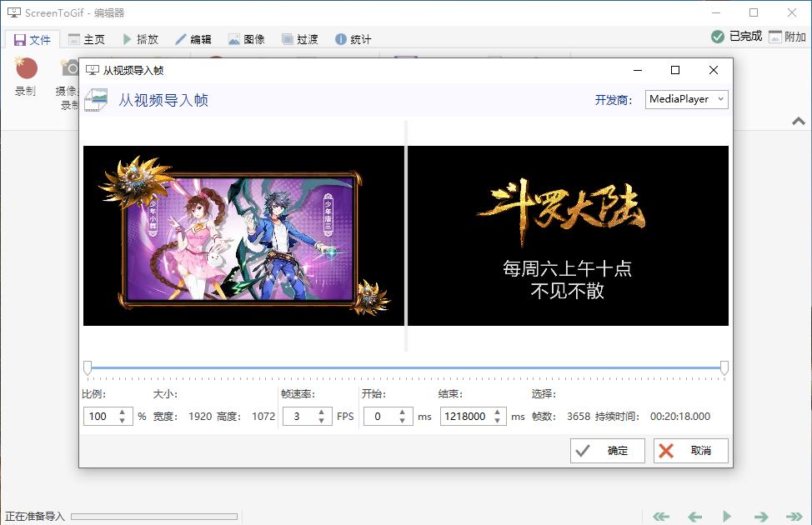The image size is (812, 525).
Task: Step forward one frame with right arrow
Action: 761,517
